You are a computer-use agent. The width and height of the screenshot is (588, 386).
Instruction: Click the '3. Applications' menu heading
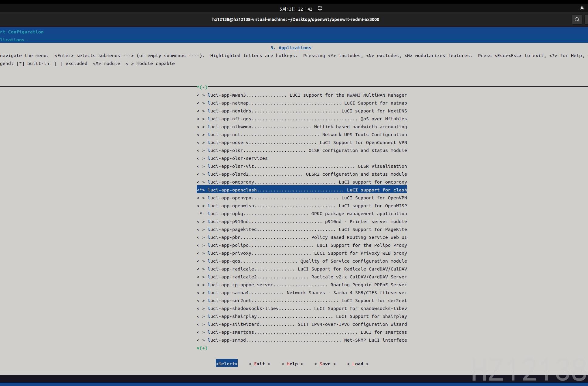coord(291,48)
